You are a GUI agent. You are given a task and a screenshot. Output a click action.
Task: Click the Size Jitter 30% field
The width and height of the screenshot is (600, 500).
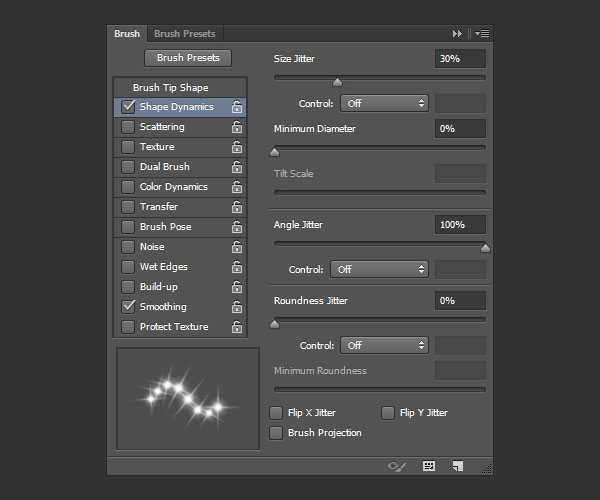460,59
